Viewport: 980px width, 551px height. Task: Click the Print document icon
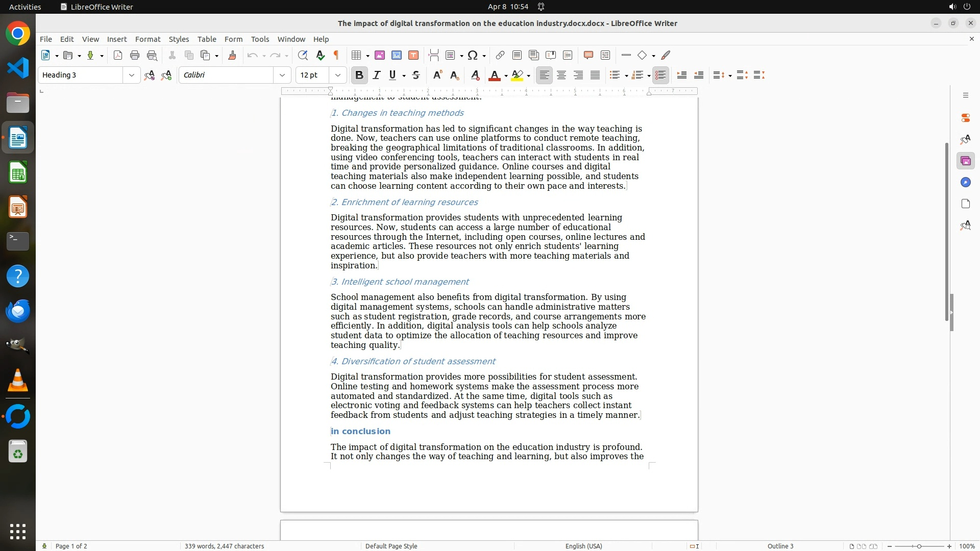coord(135,56)
